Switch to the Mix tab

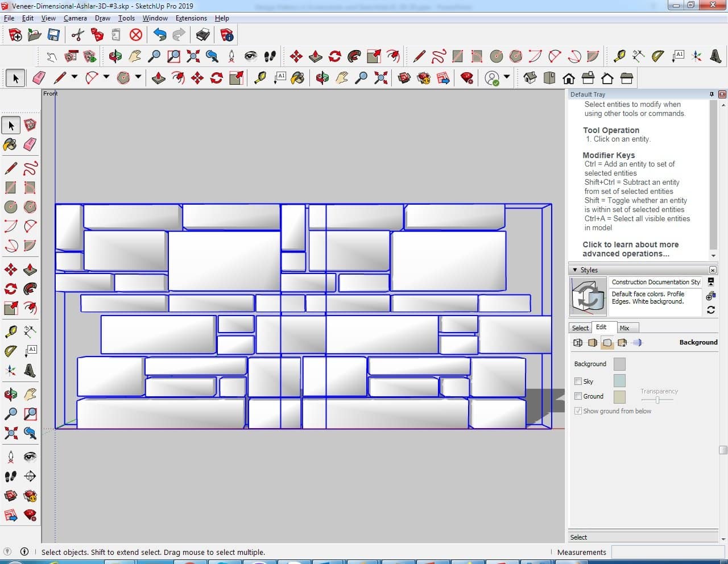click(624, 328)
